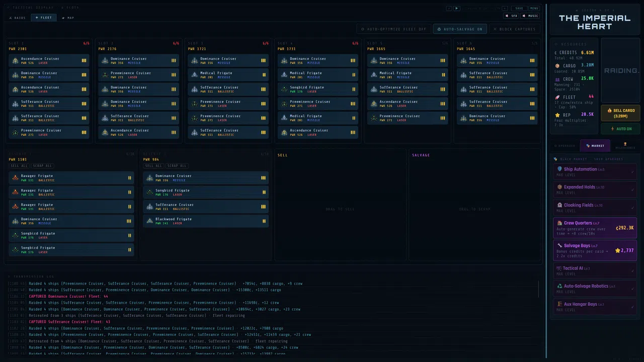Click the transmission log scrollbar

tap(538, 289)
